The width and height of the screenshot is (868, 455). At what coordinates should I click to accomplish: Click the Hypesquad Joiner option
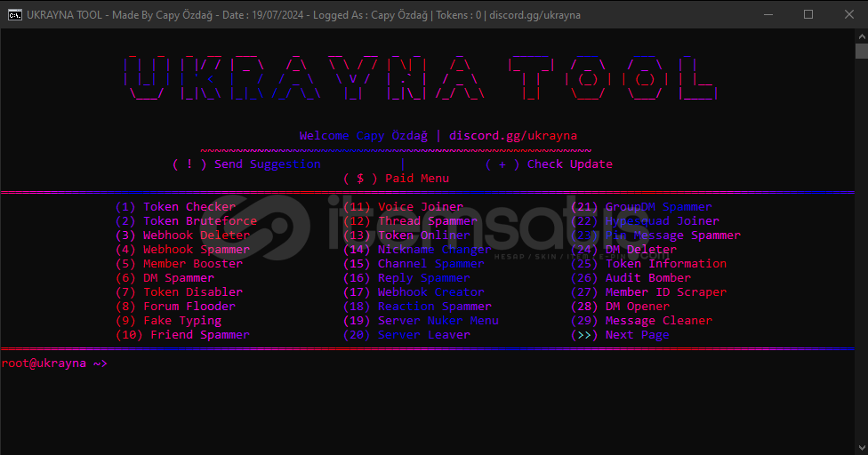645,221
